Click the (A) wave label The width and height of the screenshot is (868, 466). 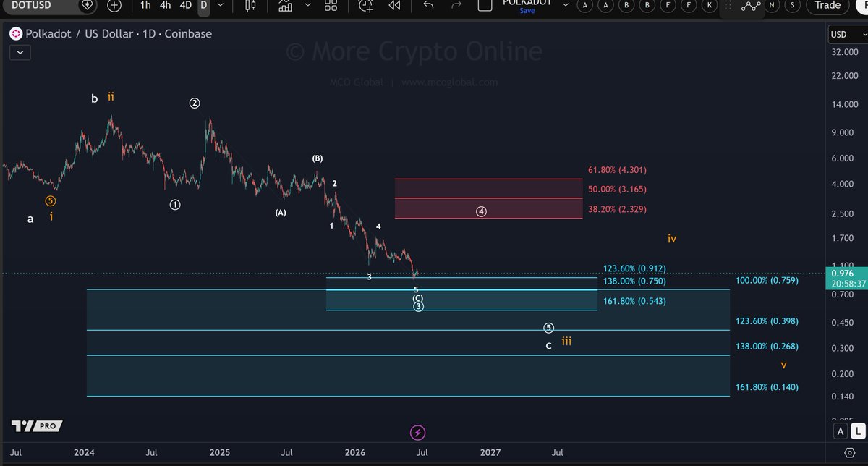(281, 213)
